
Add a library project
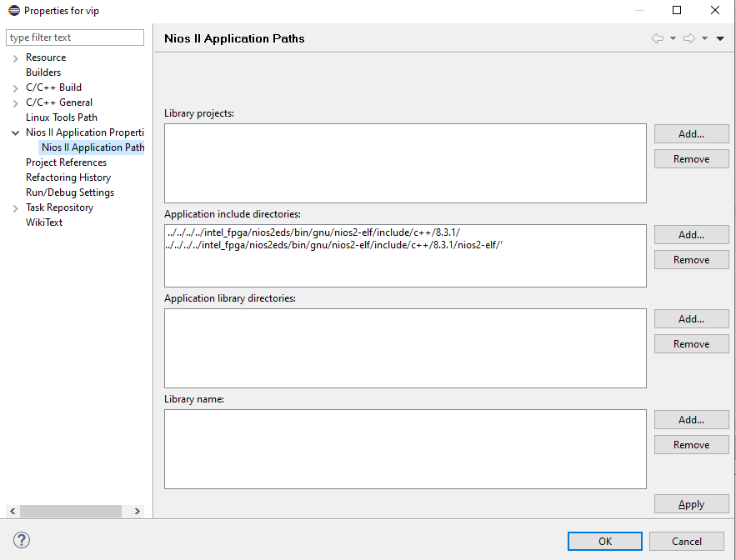[692, 134]
